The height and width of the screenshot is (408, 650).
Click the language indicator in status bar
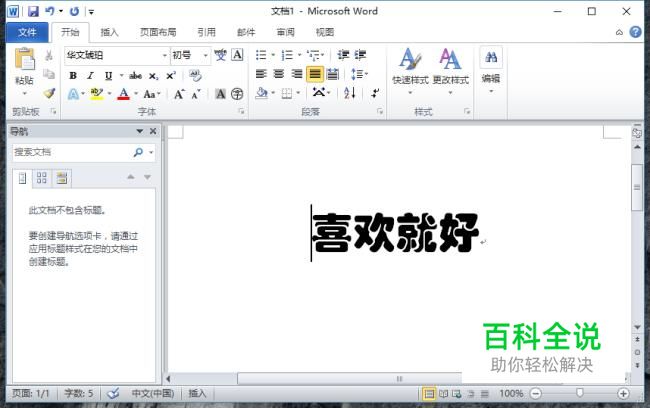point(153,393)
